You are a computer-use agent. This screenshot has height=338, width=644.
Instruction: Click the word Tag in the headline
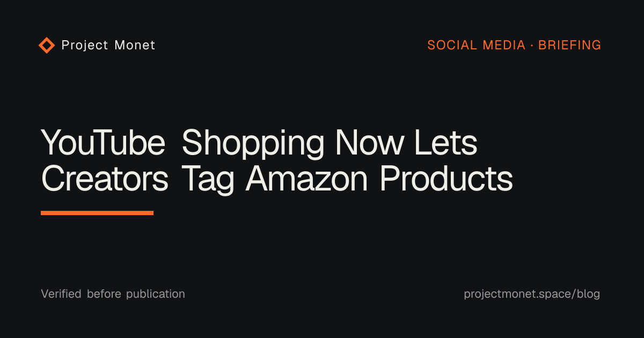(208, 180)
